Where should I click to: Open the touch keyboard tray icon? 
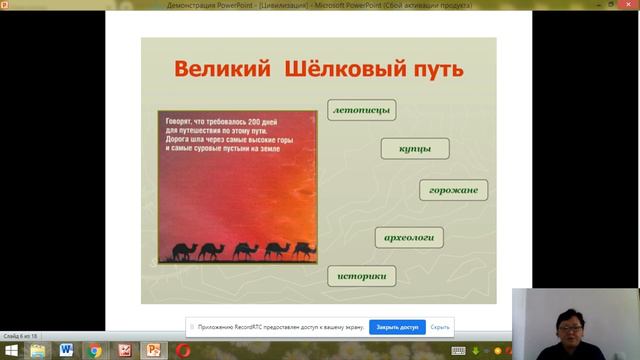(x=458, y=351)
